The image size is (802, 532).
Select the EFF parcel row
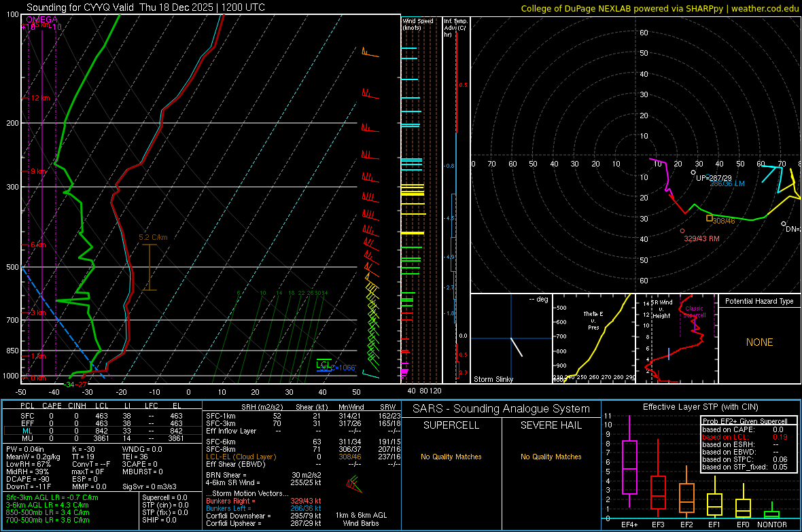point(103,423)
